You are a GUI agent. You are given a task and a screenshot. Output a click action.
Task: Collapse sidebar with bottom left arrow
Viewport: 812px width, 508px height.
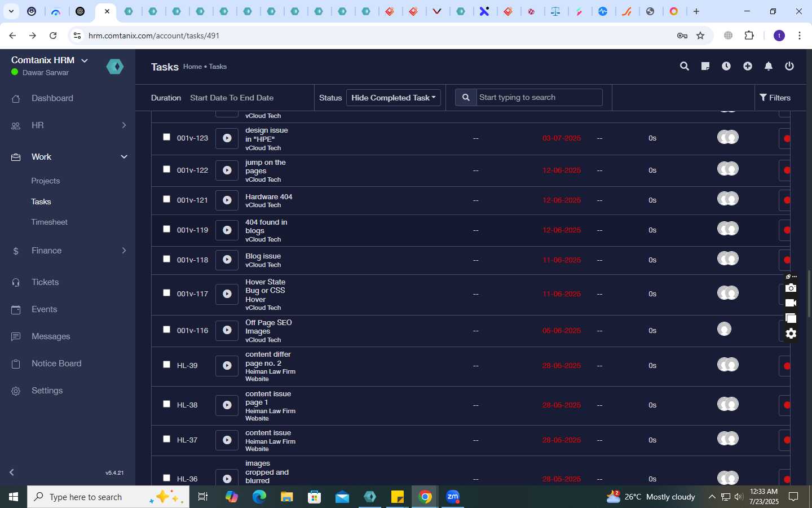pos(12,472)
